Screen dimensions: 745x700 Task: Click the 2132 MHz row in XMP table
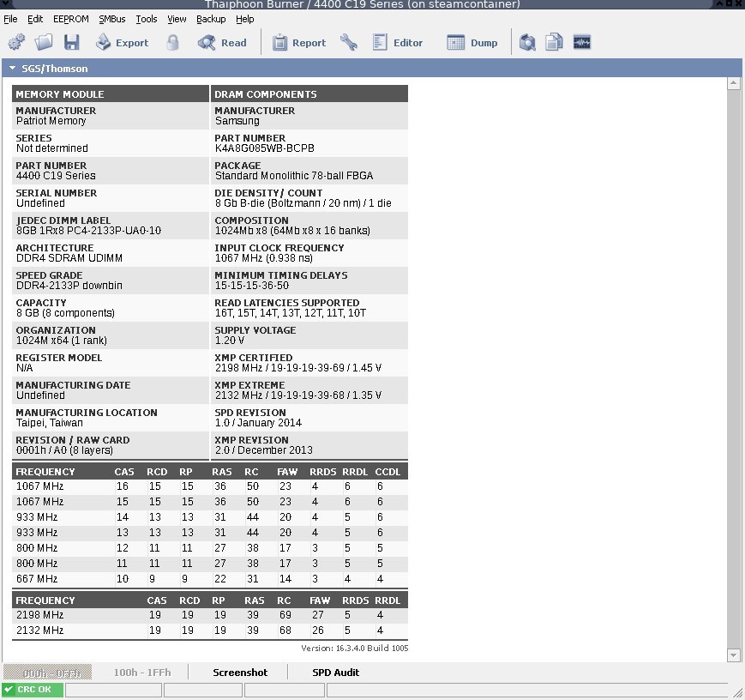(210, 631)
